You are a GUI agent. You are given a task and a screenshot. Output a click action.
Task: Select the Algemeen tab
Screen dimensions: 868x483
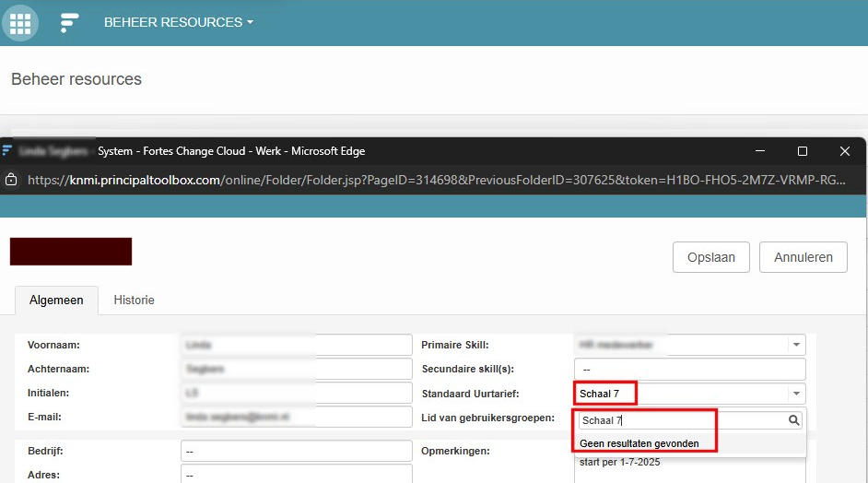pyautogui.click(x=56, y=300)
